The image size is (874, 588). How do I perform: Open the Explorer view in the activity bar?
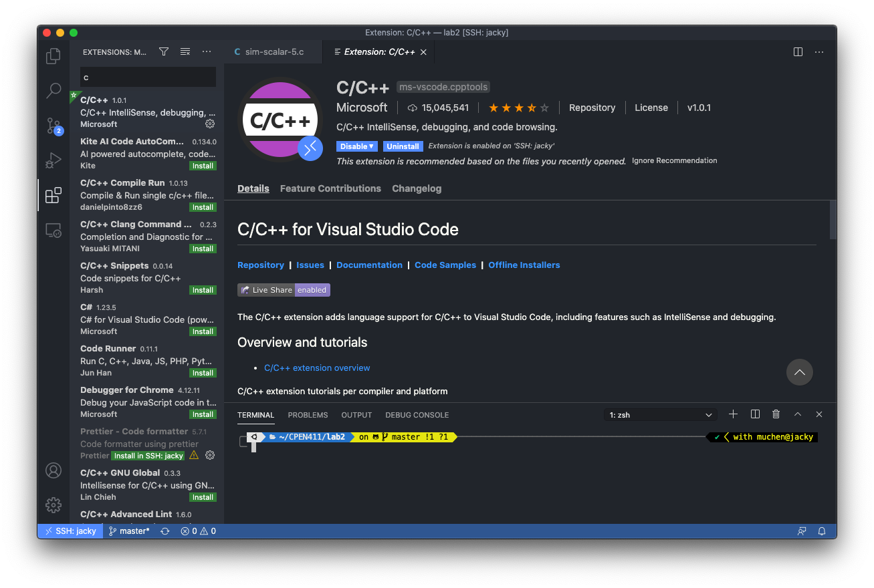tap(53, 56)
